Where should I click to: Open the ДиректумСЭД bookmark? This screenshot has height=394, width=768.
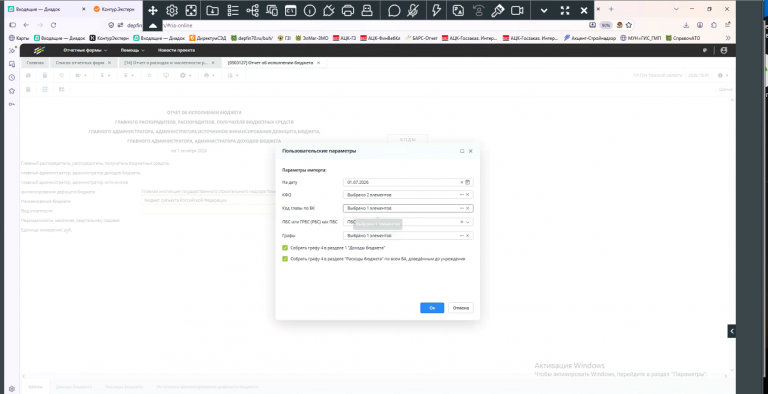coord(208,38)
